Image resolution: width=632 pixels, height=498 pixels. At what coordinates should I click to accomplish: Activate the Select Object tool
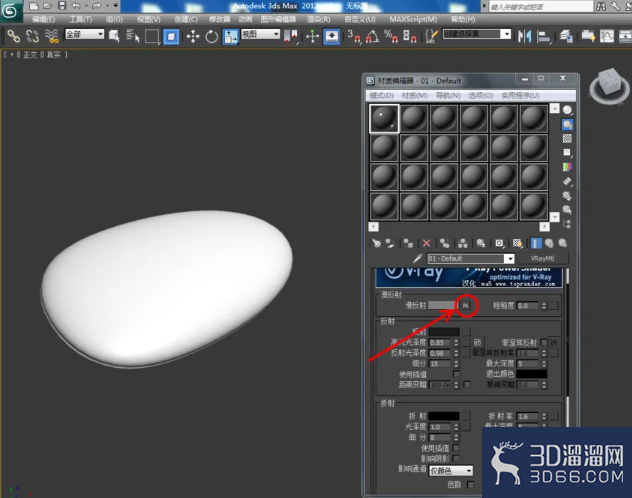point(114,36)
